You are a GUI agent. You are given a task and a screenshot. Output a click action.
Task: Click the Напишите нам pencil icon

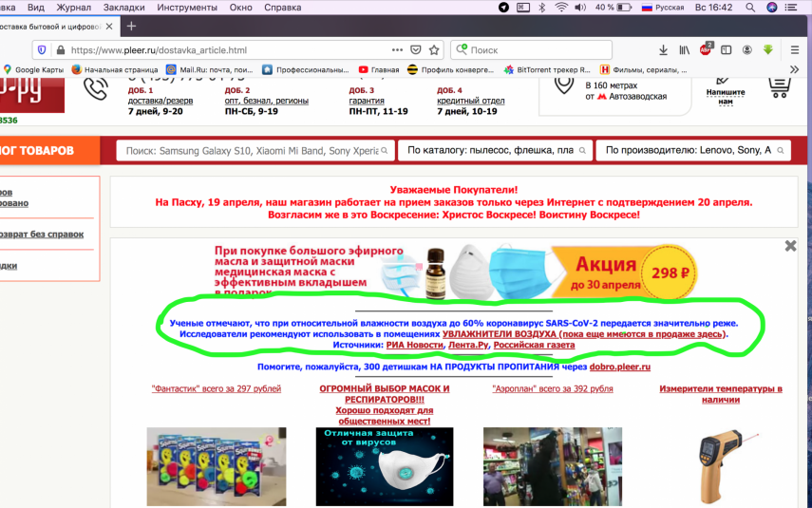point(723,81)
